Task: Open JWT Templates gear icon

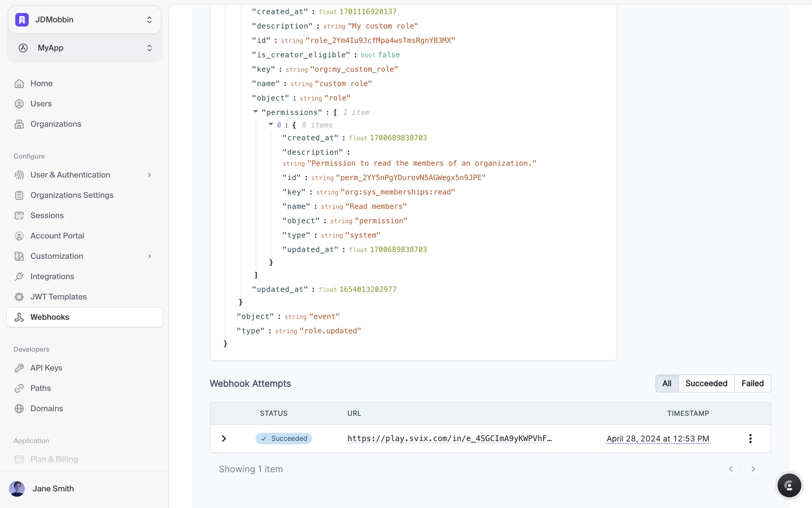Action: (19, 297)
